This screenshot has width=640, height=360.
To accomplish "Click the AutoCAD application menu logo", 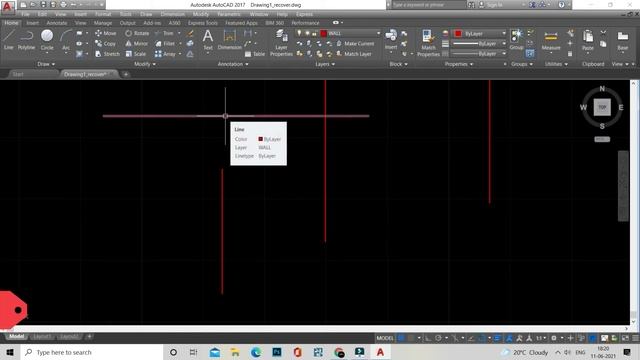I will point(7,7).
